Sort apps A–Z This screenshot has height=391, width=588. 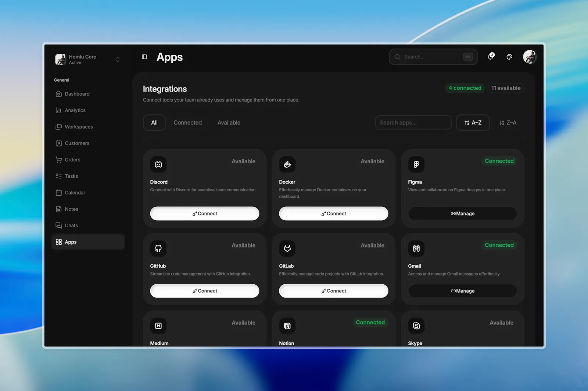[473, 123]
